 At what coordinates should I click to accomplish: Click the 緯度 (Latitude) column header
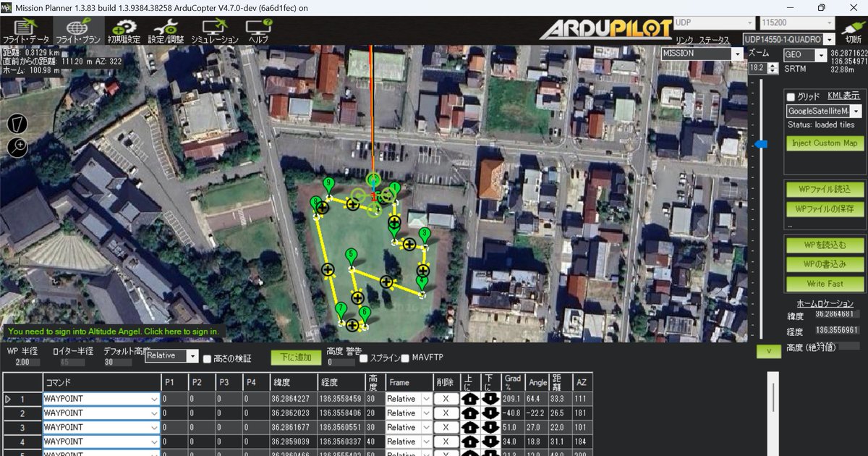point(293,382)
